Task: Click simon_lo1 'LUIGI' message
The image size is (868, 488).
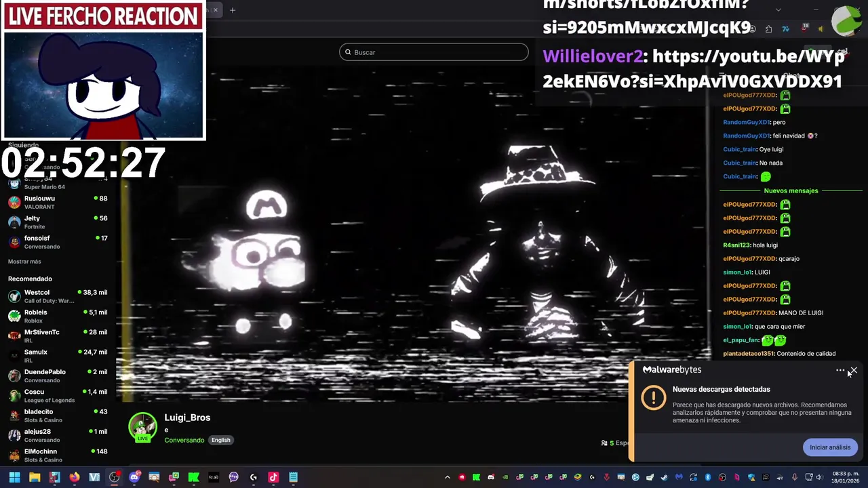Action: 746,272
